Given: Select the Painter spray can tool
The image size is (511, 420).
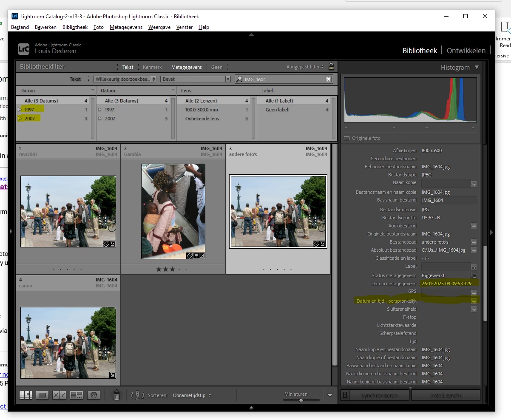Looking at the screenshot, I should pos(116,395).
